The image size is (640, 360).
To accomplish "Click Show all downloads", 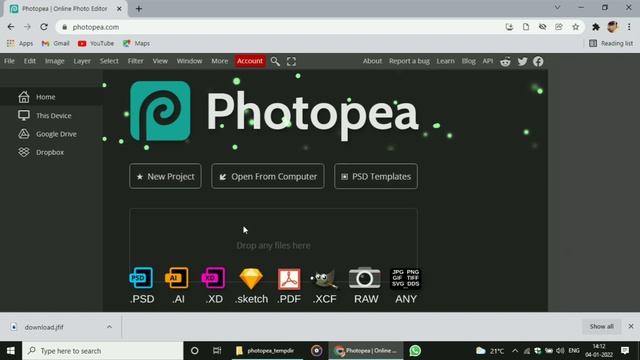I will coord(601,326).
